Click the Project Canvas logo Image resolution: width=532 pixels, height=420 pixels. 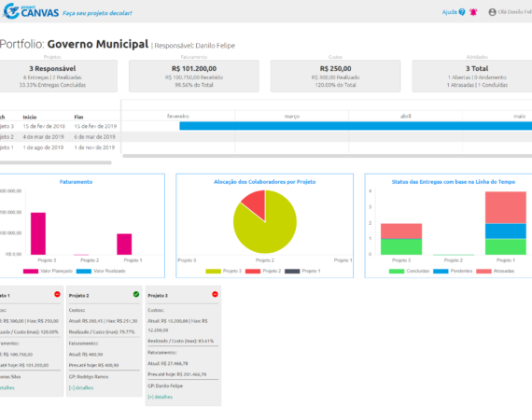31,11
